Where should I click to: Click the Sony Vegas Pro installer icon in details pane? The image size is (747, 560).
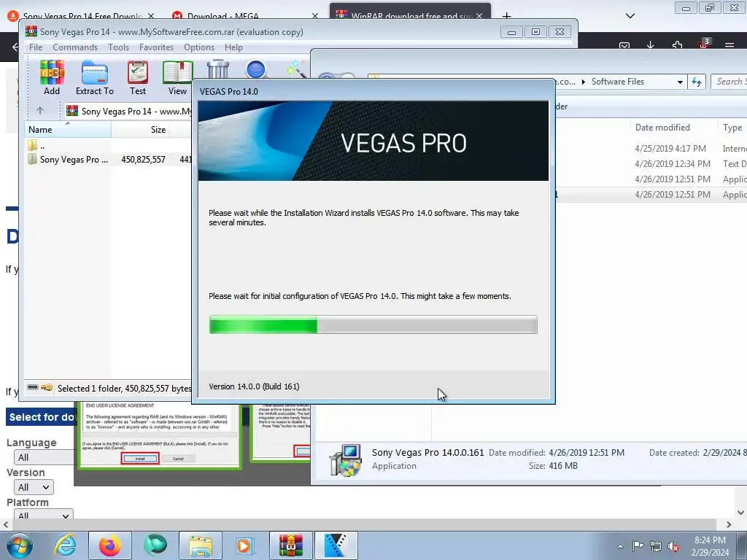[345, 459]
